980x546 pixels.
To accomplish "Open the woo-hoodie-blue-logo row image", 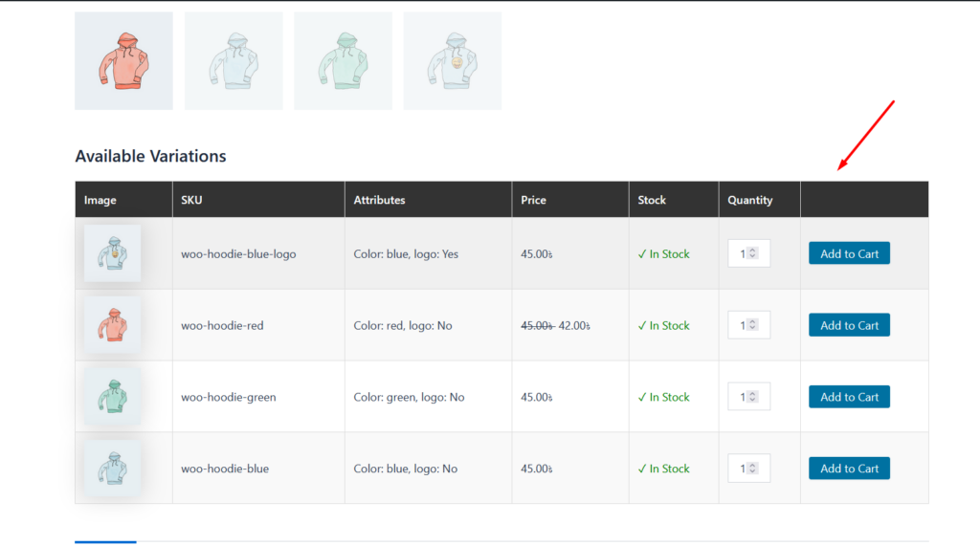I will tap(113, 253).
